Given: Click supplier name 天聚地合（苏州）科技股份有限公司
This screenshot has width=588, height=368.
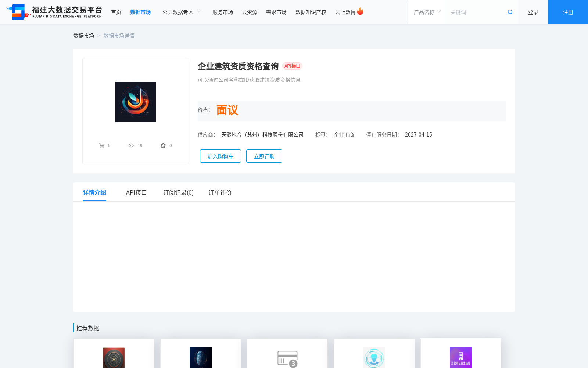Looking at the screenshot, I should click(262, 135).
